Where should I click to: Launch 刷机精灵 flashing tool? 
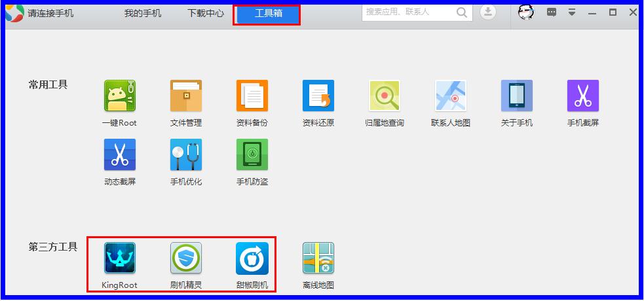tap(186, 258)
